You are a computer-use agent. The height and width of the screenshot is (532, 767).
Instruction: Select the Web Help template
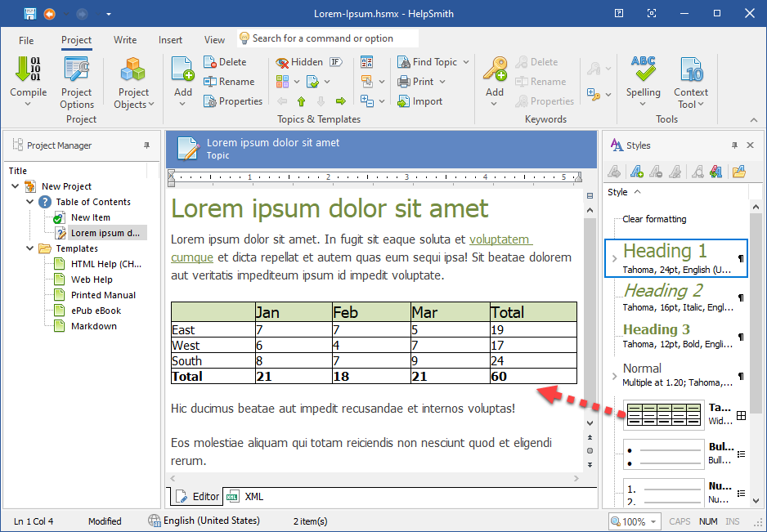[x=92, y=279]
